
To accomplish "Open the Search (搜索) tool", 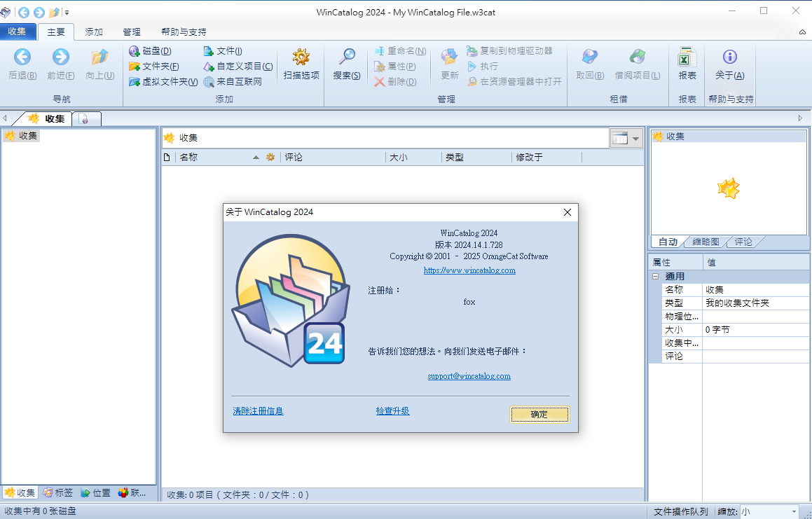I will (346, 64).
